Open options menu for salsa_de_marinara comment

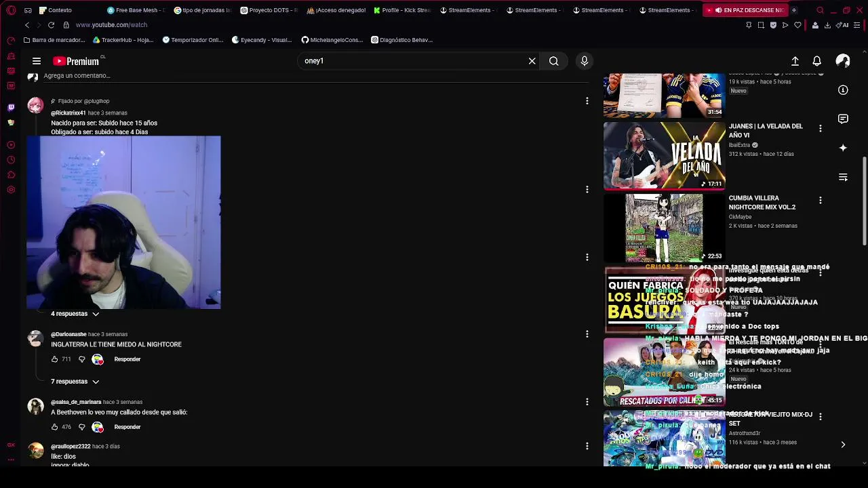click(587, 402)
